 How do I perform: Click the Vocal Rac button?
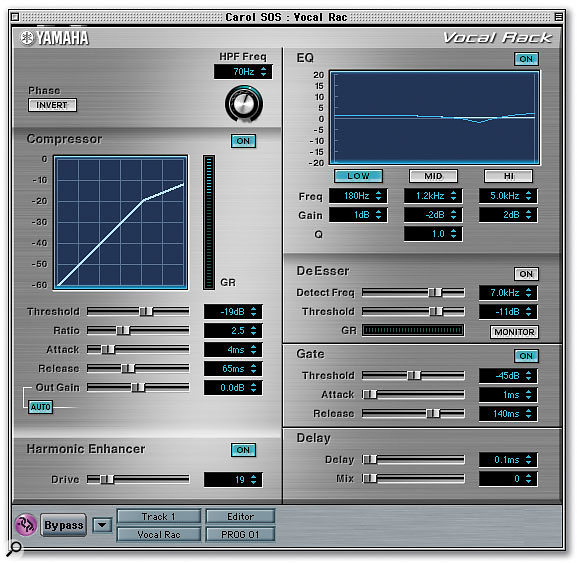(159, 534)
